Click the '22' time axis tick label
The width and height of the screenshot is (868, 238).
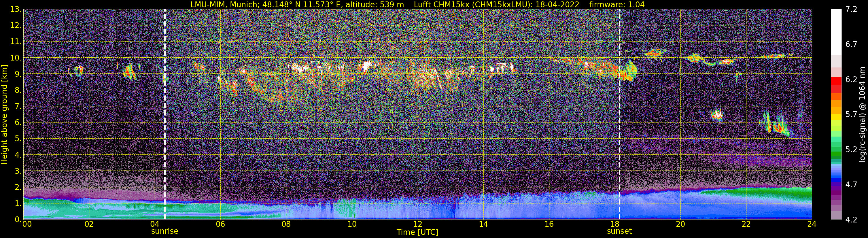click(x=746, y=224)
